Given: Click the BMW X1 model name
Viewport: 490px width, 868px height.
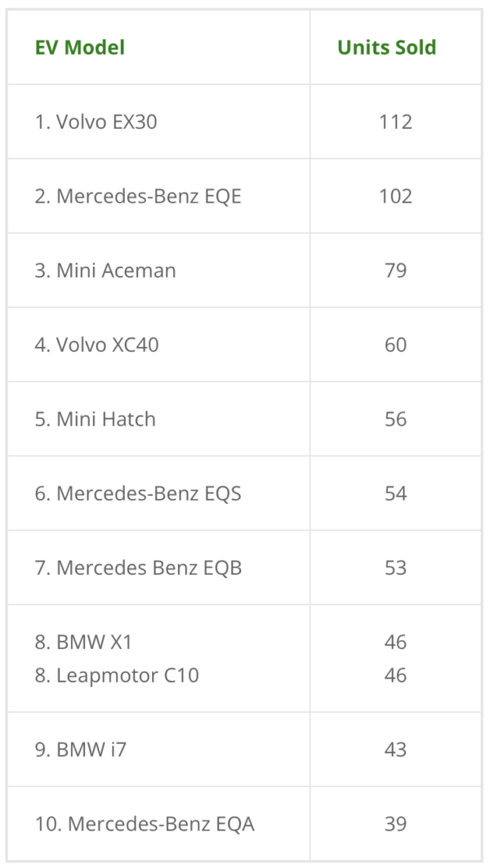Looking at the screenshot, I should [x=83, y=642].
